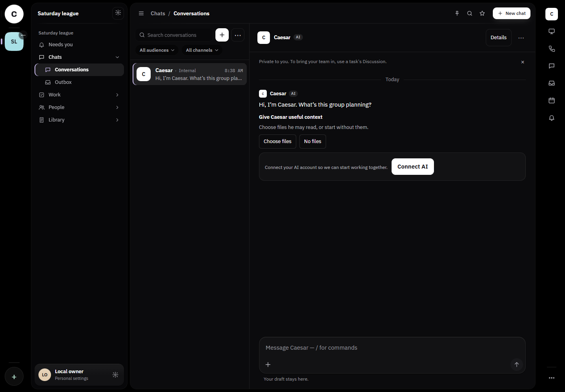Screen dimensions: 565x392
Task: Open the bottom right rail more options dots
Action: (x=552, y=378)
